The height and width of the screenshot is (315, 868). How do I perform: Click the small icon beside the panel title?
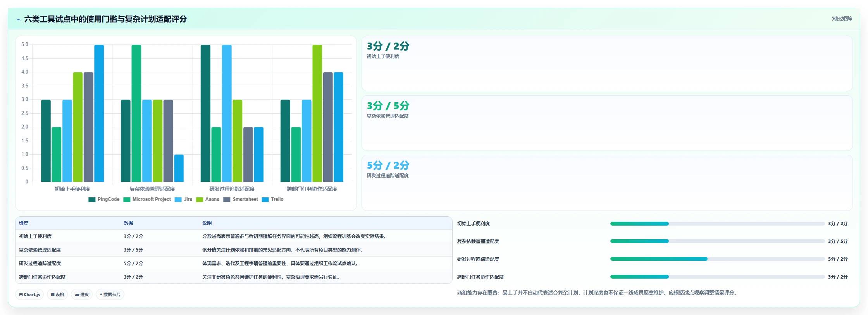pyautogui.click(x=18, y=19)
